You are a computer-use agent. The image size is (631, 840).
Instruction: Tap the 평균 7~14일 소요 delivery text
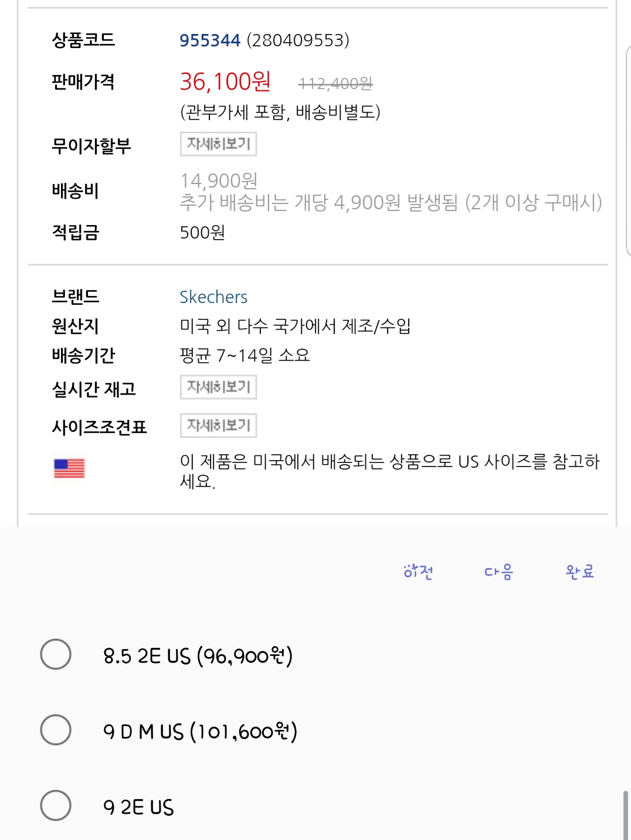coord(245,355)
